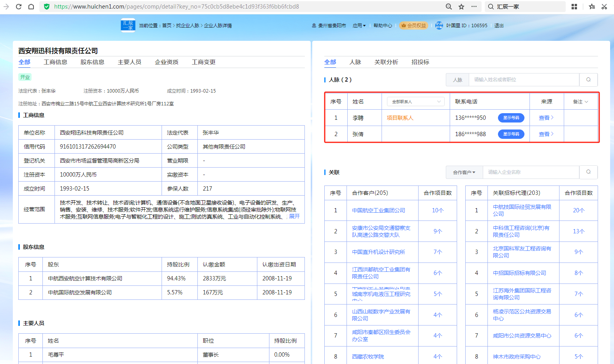614x364 pixels.
Task: Switch to the 工商信息 tab
Action: point(55,62)
